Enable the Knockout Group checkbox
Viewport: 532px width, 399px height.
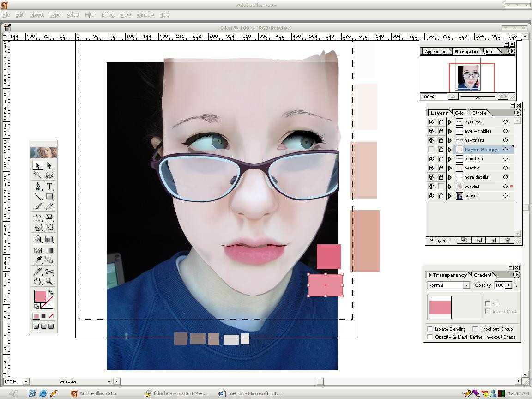475,329
